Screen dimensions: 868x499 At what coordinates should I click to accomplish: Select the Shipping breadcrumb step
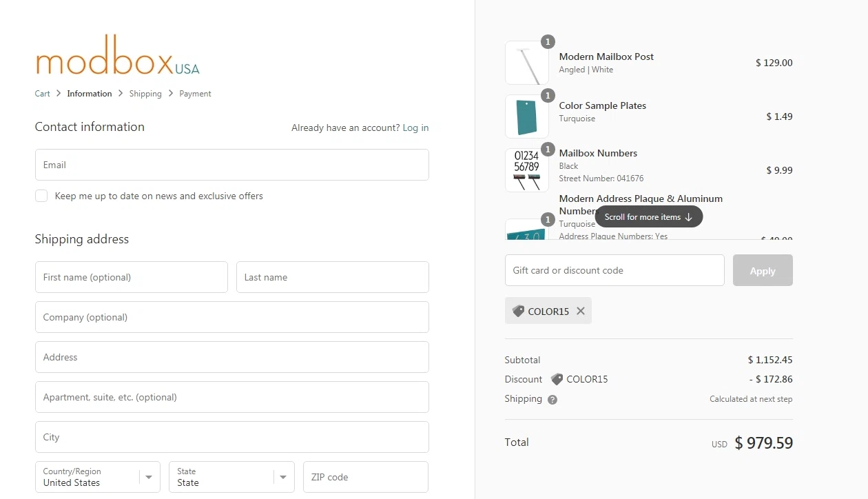coord(145,94)
